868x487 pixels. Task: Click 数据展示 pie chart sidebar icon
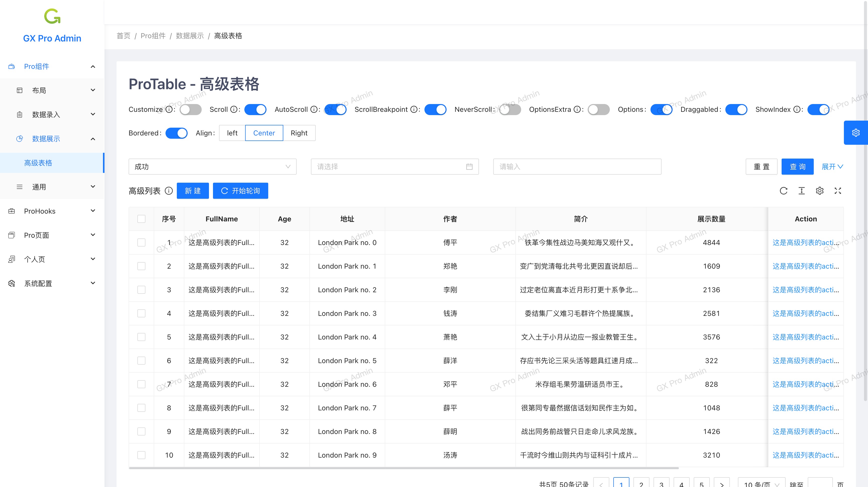click(x=20, y=138)
